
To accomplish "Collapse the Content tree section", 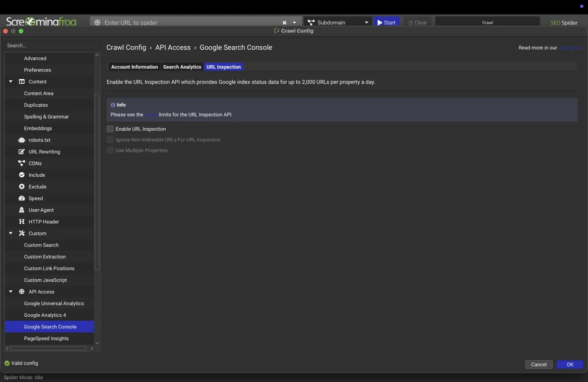I will click(x=11, y=81).
